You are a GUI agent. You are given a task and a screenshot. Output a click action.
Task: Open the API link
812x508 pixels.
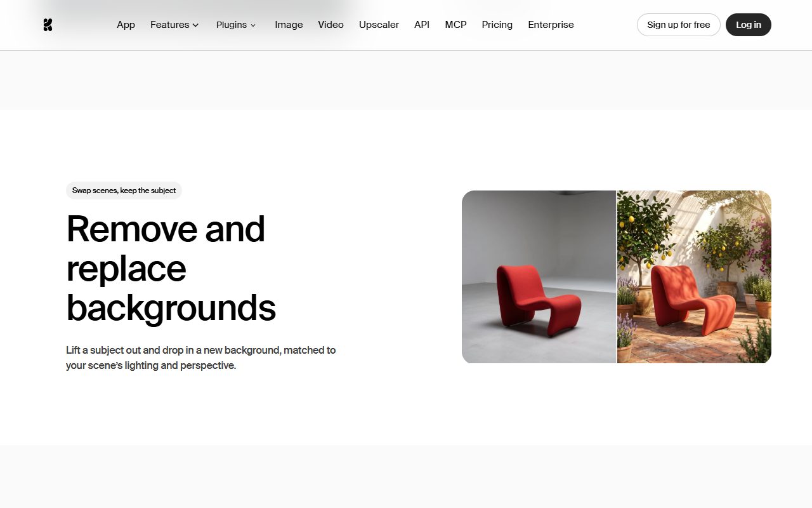point(422,25)
